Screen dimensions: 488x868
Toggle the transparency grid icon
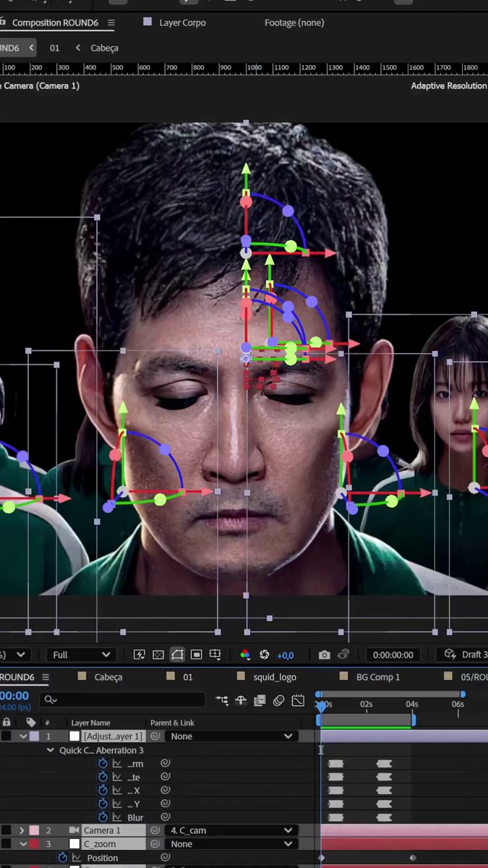coord(158,655)
